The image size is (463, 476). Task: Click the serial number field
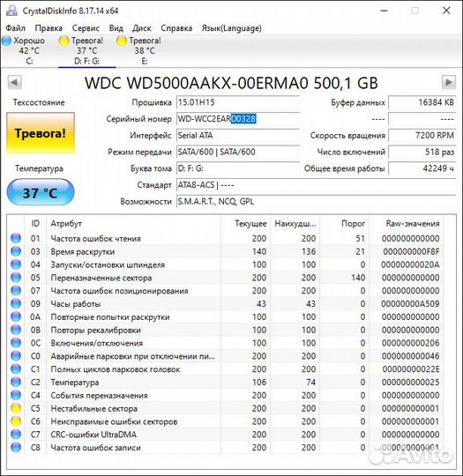click(x=238, y=119)
